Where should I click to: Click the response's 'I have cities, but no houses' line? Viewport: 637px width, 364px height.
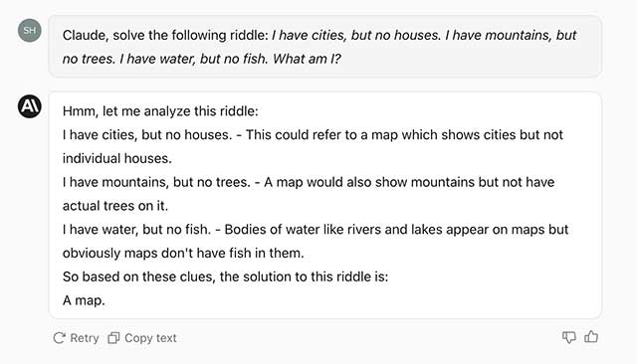313,134
